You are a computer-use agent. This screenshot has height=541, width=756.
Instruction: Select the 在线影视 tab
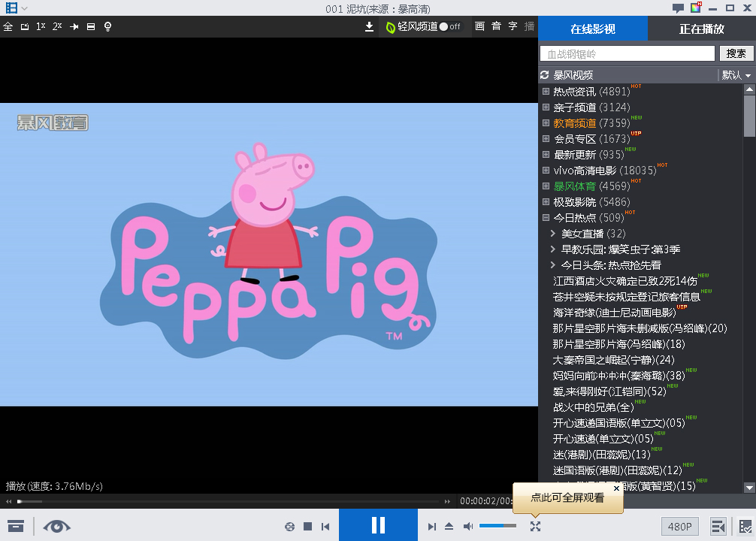click(x=593, y=29)
